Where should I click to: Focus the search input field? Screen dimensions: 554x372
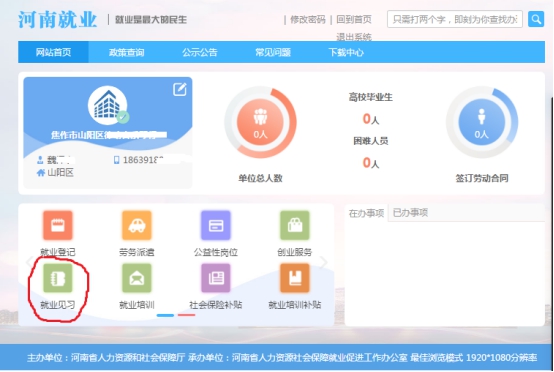point(455,19)
